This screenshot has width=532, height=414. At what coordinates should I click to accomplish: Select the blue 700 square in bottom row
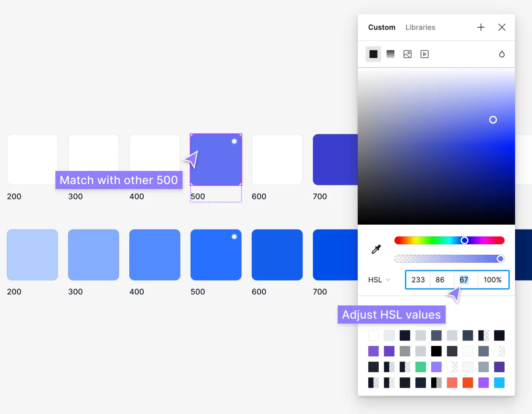pos(335,255)
